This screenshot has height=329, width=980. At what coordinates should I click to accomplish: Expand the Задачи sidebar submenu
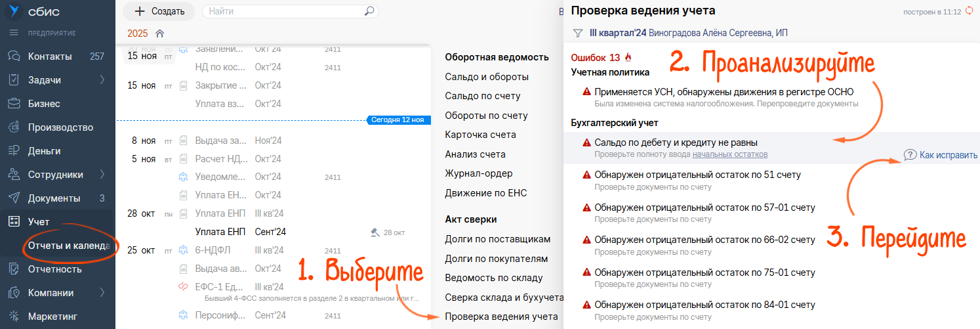pos(102,80)
